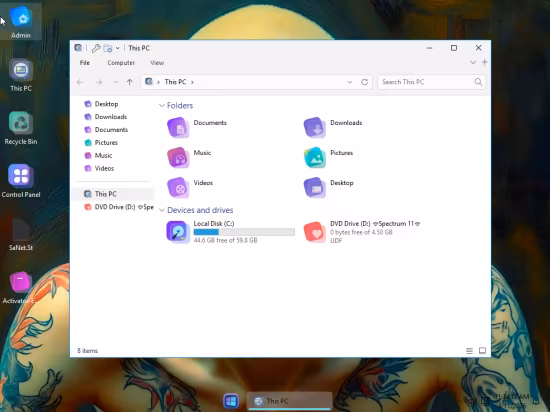Switch to large icons view in status bar
The width and height of the screenshot is (550, 412).
[x=482, y=351]
